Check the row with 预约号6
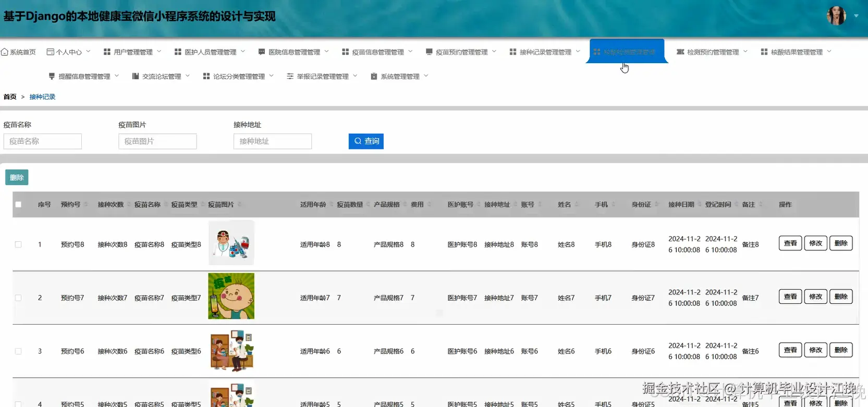Viewport: 868px width, 407px height. [18, 351]
